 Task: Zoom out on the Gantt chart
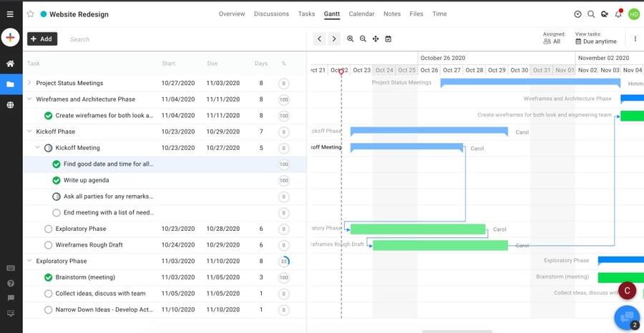(x=363, y=39)
